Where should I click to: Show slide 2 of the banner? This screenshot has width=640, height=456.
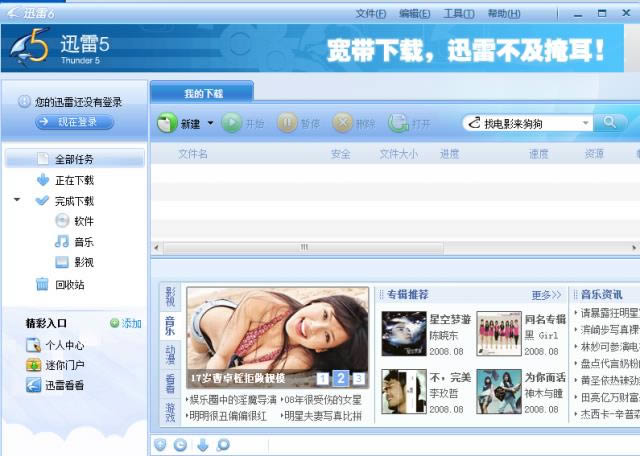pos(341,378)
